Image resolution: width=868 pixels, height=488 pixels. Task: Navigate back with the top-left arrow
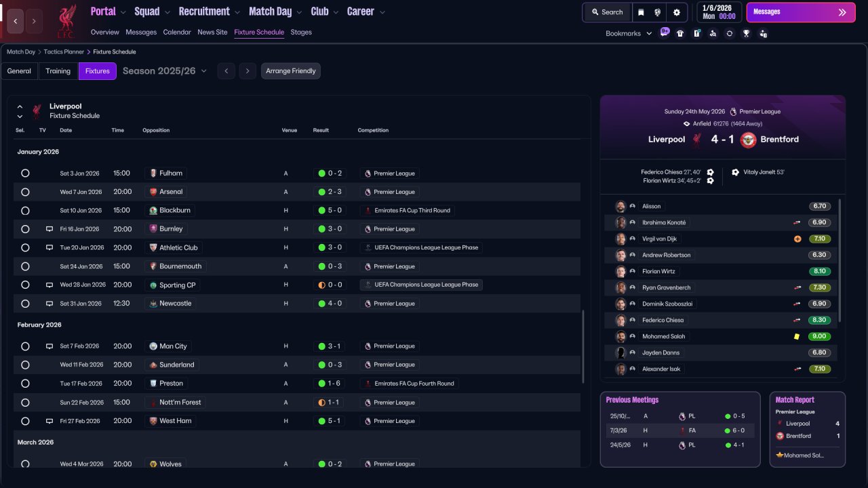pos(16,21)
